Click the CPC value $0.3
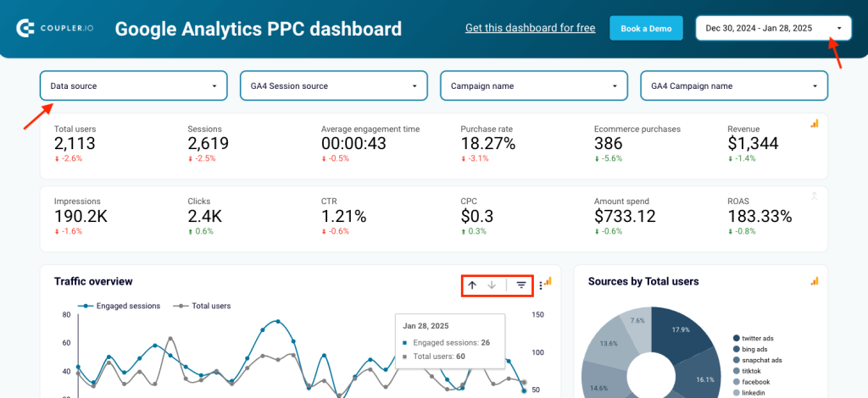The image size is (868, 398). point(476,216)
